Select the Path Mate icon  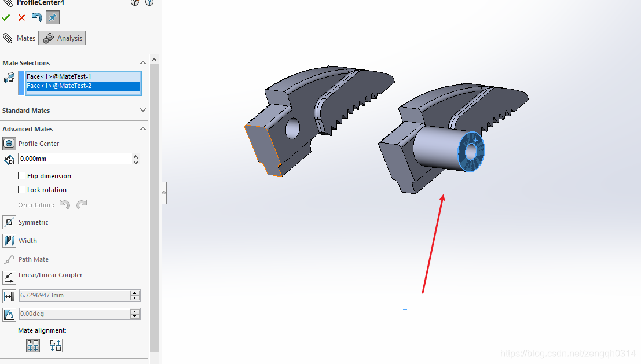click(x=9, y=259)
